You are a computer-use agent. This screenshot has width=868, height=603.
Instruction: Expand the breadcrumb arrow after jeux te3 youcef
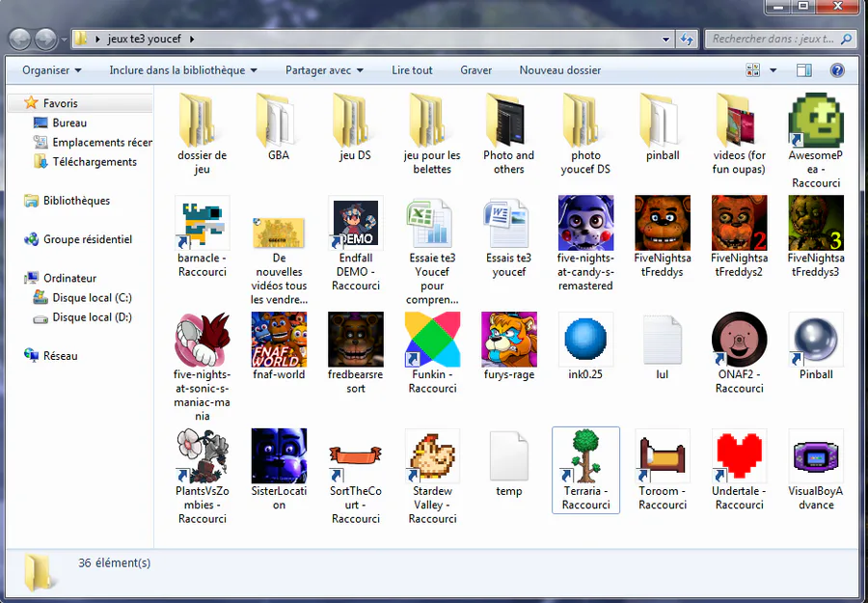coord(192,40)
